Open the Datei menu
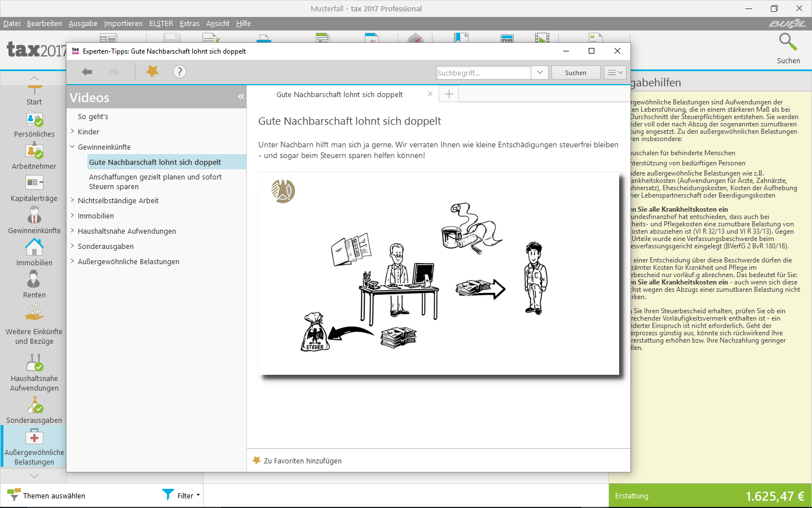Viewport: 812px width, 508px height. click(x=12, y=23)
